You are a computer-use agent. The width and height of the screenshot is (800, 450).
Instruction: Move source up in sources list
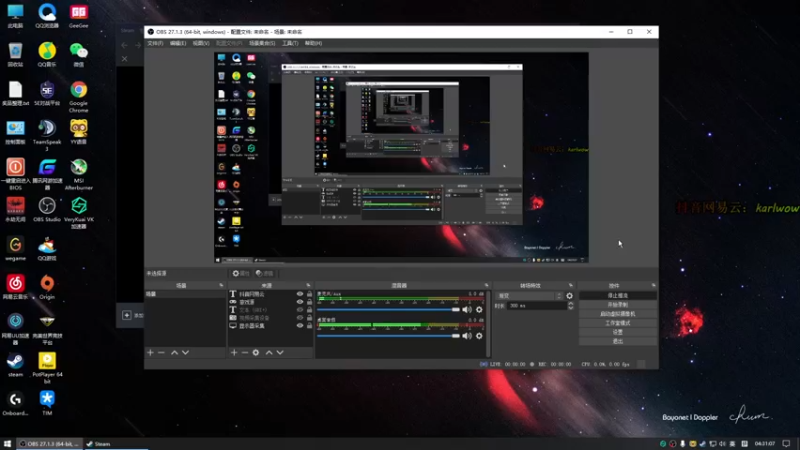[269, 353]
